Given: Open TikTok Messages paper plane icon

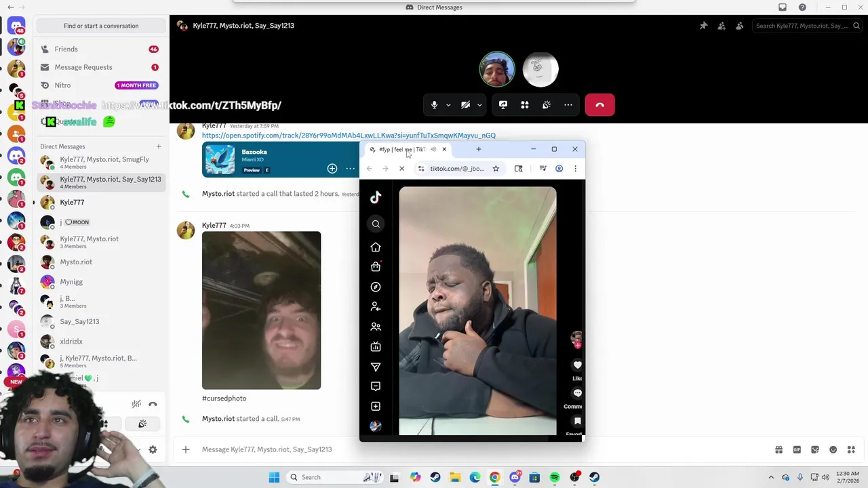Looking at the screenshot, I should [376, 367].
